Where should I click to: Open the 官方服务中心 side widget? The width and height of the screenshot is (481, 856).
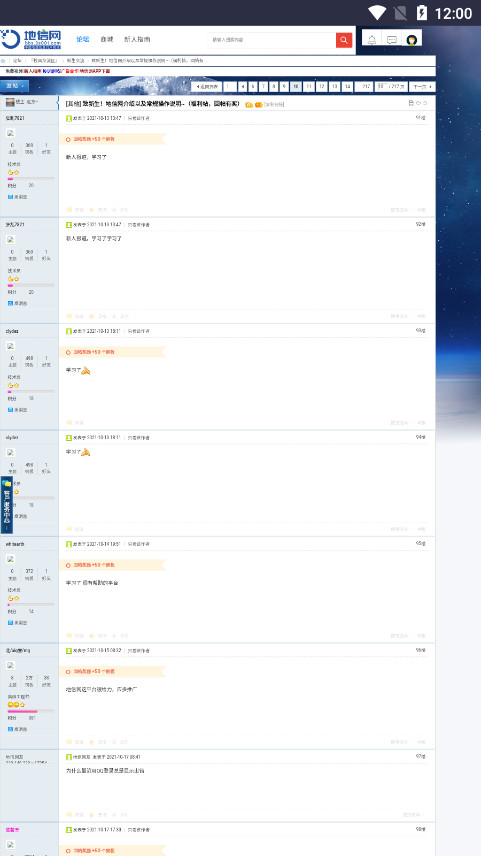tap(7, 505)
